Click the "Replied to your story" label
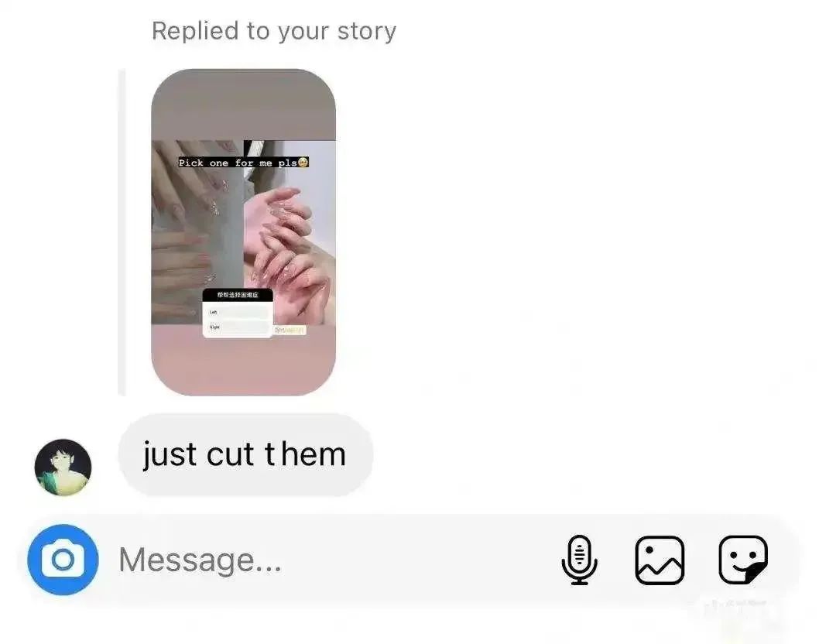819x644 pixels. [274, 31]
